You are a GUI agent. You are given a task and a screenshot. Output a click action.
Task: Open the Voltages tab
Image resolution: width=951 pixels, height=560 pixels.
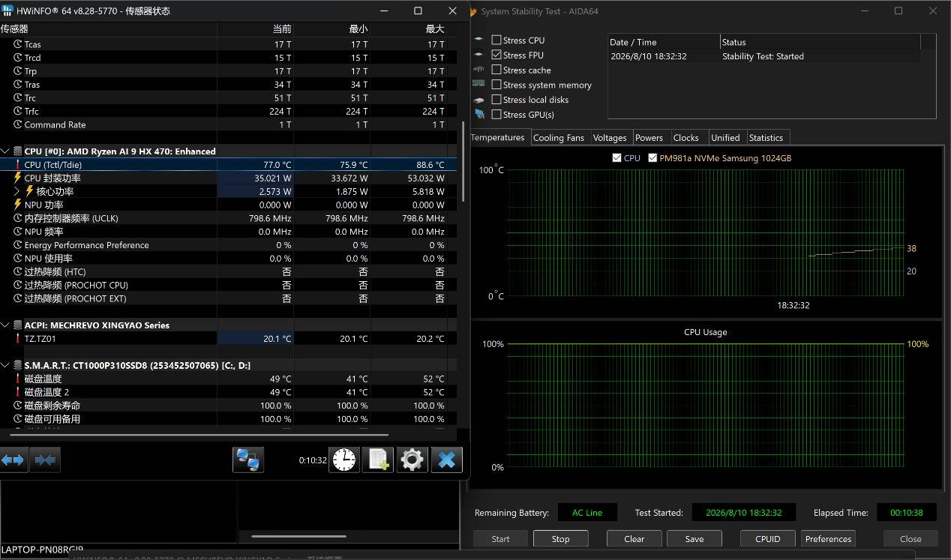pyautogui.click(x=610, y=138)
